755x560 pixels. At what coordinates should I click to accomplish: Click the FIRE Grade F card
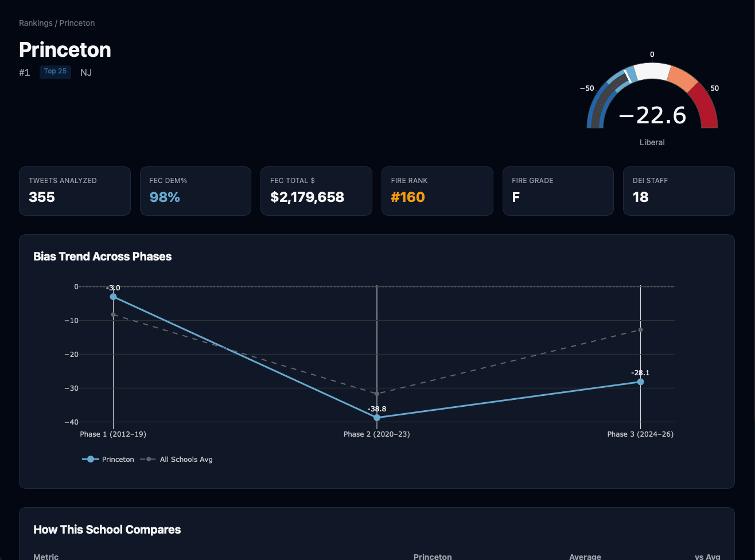(x=558, y=191)
